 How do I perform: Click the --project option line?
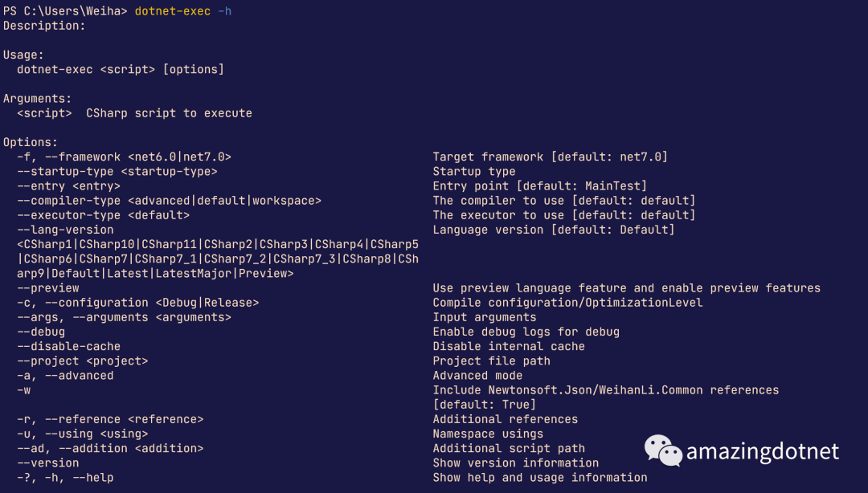point(83,361)
